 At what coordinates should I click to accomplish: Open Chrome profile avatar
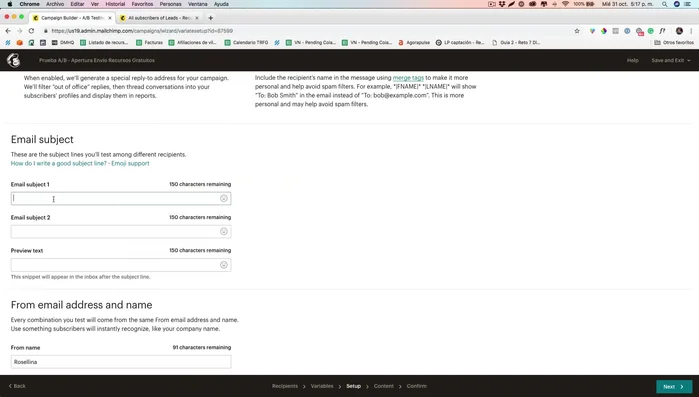pyautogui.click(x=679, y=31)
